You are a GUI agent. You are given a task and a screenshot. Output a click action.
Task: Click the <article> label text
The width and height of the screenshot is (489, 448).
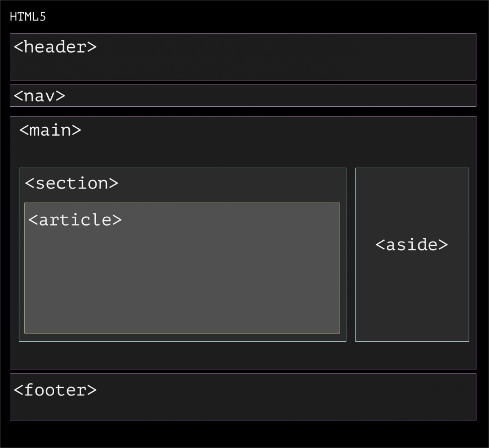[x=75, y=220]
